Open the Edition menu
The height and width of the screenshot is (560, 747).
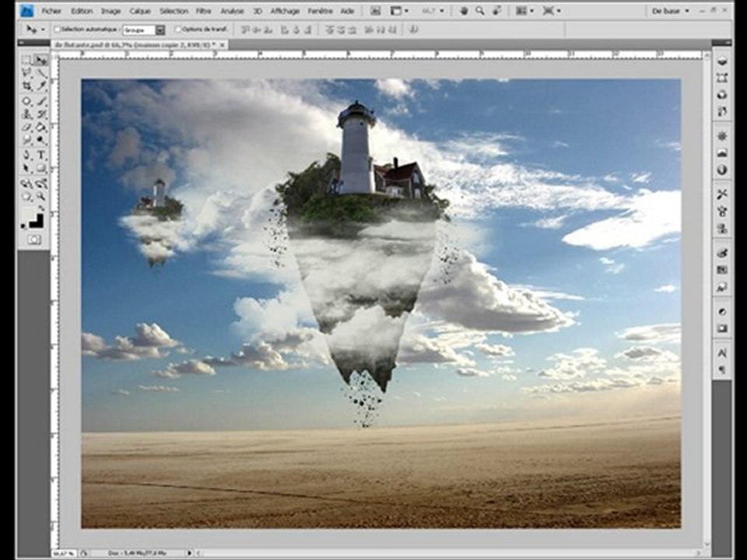(82, 10)
